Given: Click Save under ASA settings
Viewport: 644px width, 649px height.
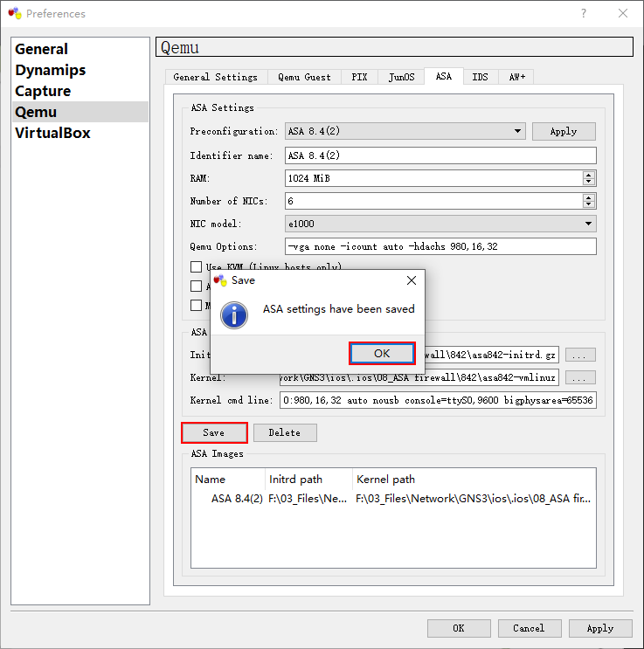Looking at the screenshot, I should [214, 433].
